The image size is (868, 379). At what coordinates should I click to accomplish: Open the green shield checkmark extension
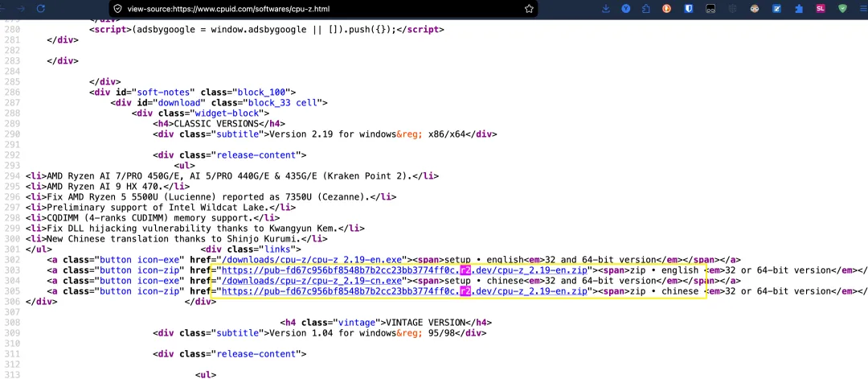pos(842,9)
